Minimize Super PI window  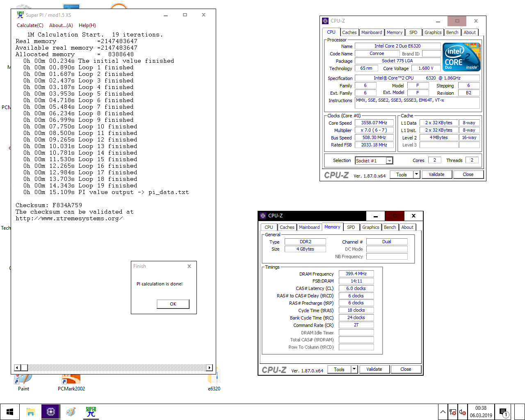pos(166,15)
